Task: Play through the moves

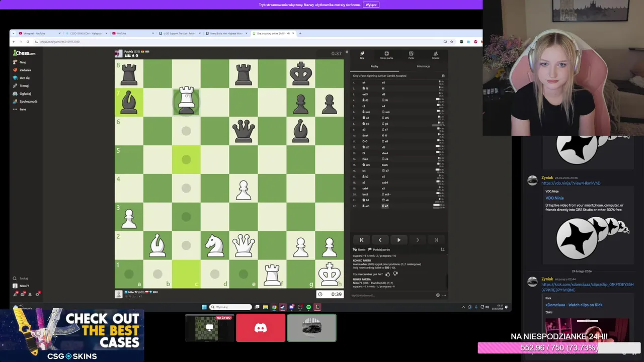Action: pyautogui.click(x=398, y=240)
